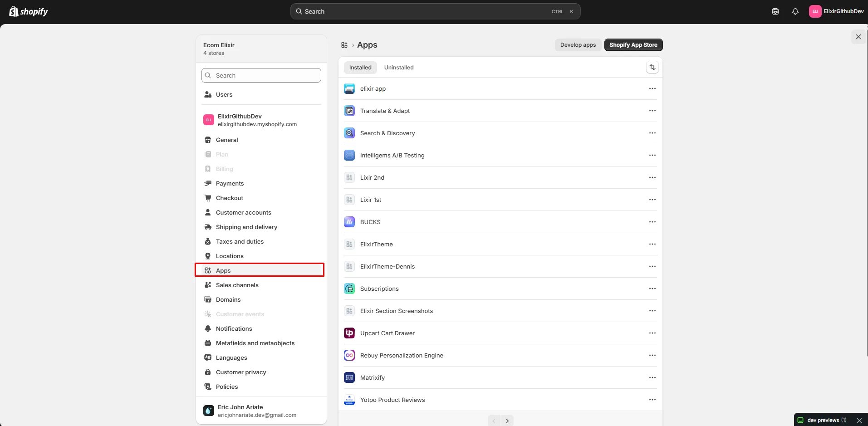The height and width of the screenshot is (426, 868).
Task: Switch to Uninstalled tab
Action: pyautogui.click(x=399, y=68)
